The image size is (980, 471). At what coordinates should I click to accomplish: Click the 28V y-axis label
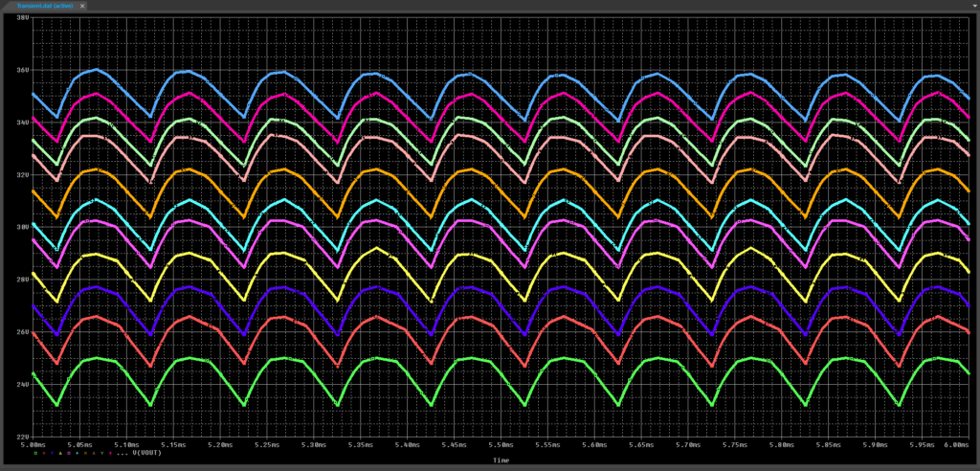coord(22,280)
